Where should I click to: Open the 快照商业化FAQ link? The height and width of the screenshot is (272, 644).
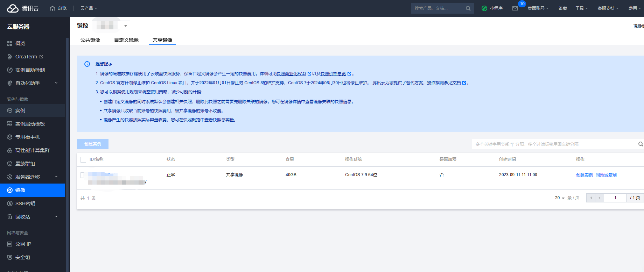click(x=291, y=74)
